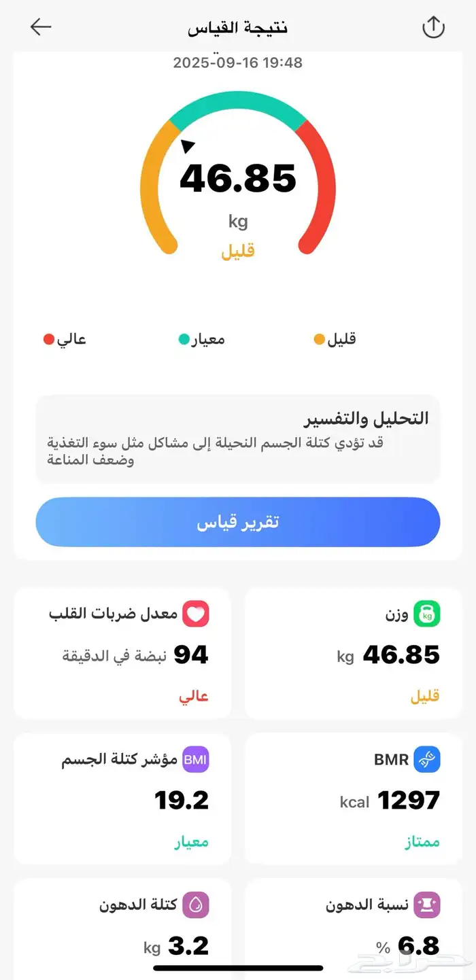Tap the measurement date 2025-09-16 19:48
Viewport: 476px width, 980px height.
tap(238, 63)
